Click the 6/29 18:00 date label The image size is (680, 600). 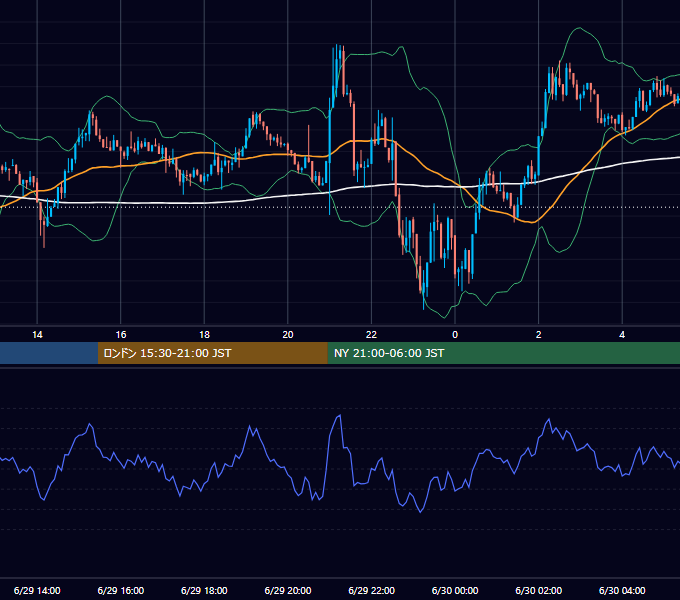pyautogui.click(x=204, y=590)
